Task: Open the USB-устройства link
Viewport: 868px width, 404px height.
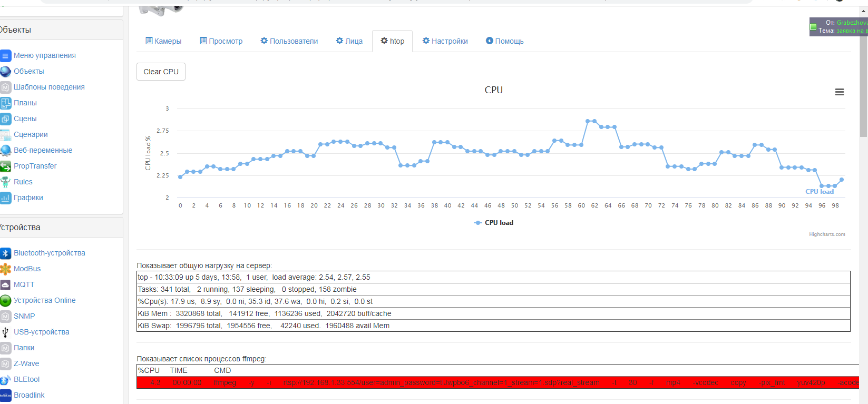Action: (42, 332)
